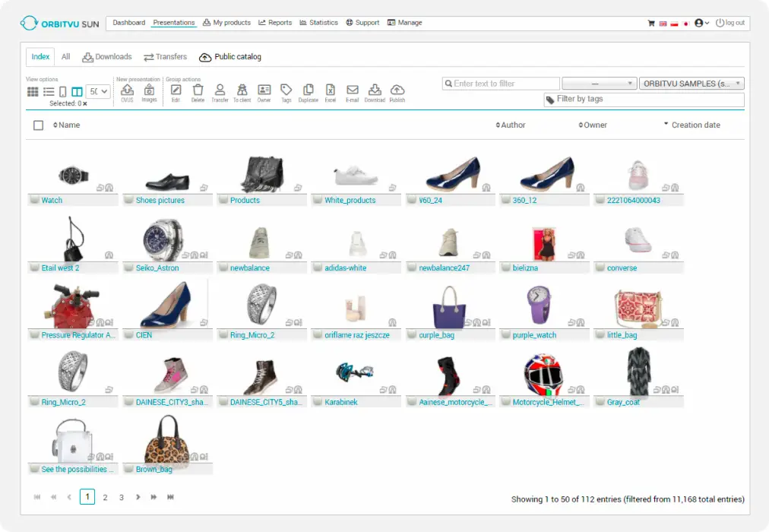Expand the ORBITVU SAMPLES dropdown
The height and width of the screenshot is (532, 769).
click(x=691, y=84)
